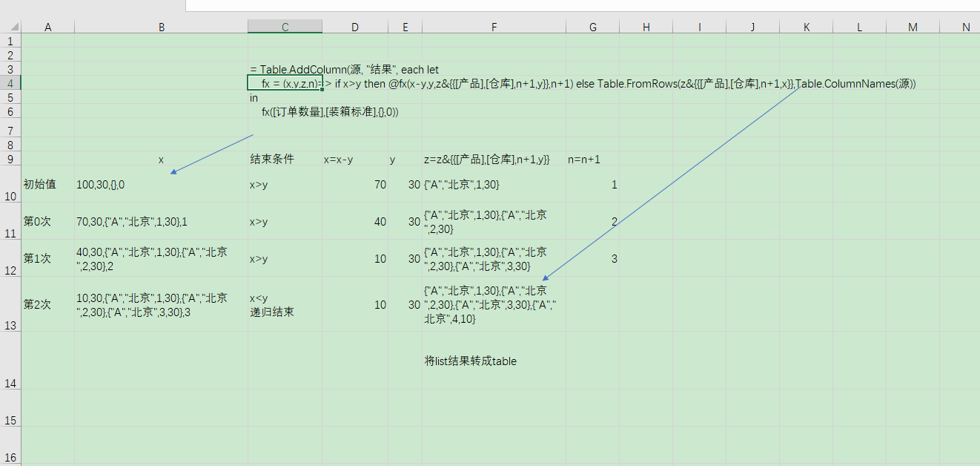Select row header 13
This screenshot has height=466, width=980.
tap(10, 304)
